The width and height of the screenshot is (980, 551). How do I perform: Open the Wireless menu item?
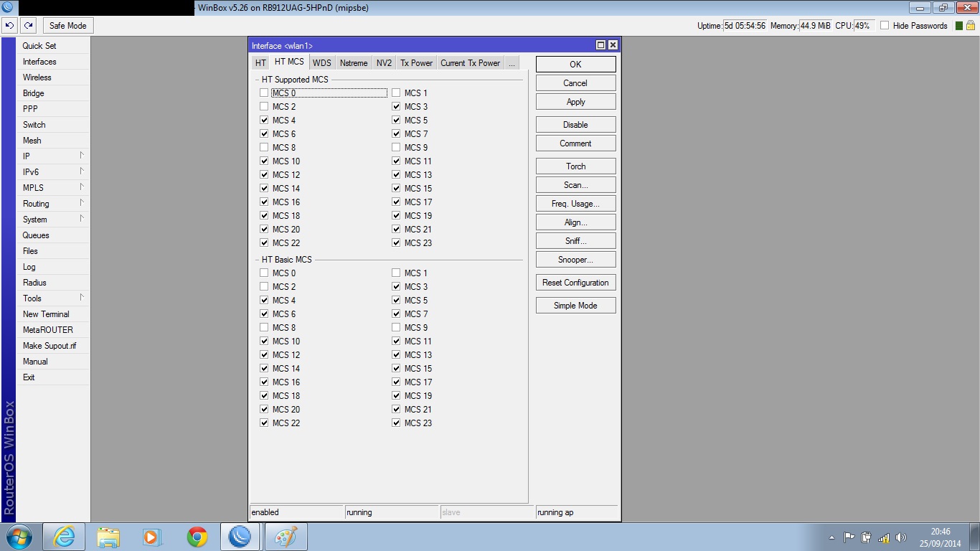tap(54, 77)
